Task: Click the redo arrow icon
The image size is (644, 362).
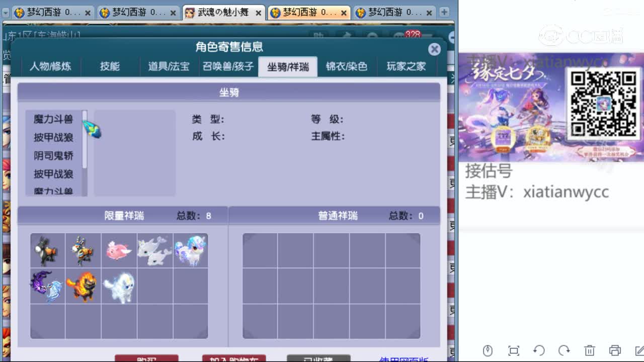Action: [x=564, y=350]
